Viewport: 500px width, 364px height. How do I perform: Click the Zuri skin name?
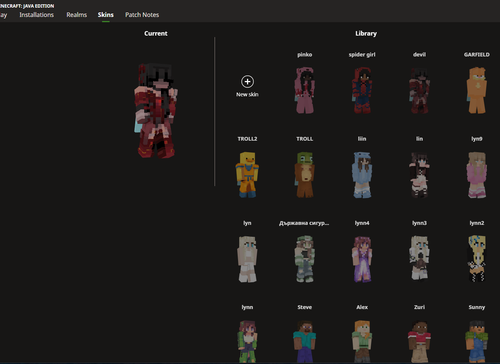coord(419,307)
